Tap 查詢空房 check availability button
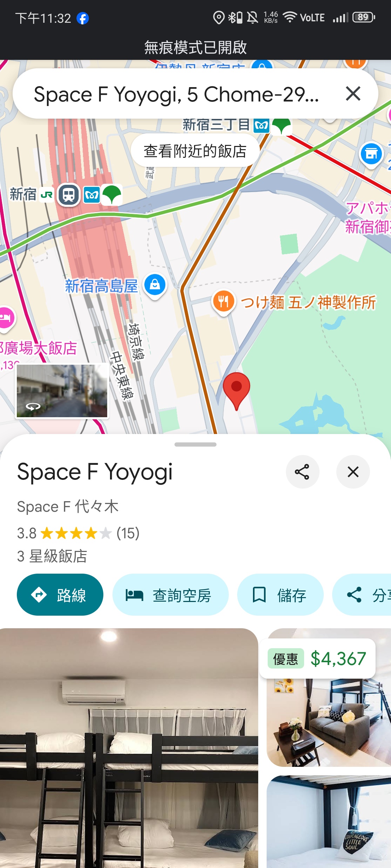This screenshot has width=391, height=868. (170, 595)
